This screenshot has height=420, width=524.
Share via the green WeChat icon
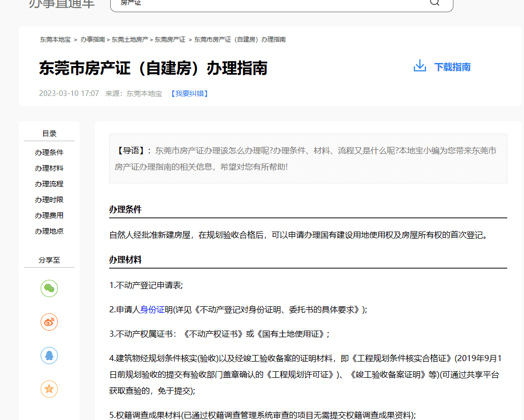pos(49,288)
